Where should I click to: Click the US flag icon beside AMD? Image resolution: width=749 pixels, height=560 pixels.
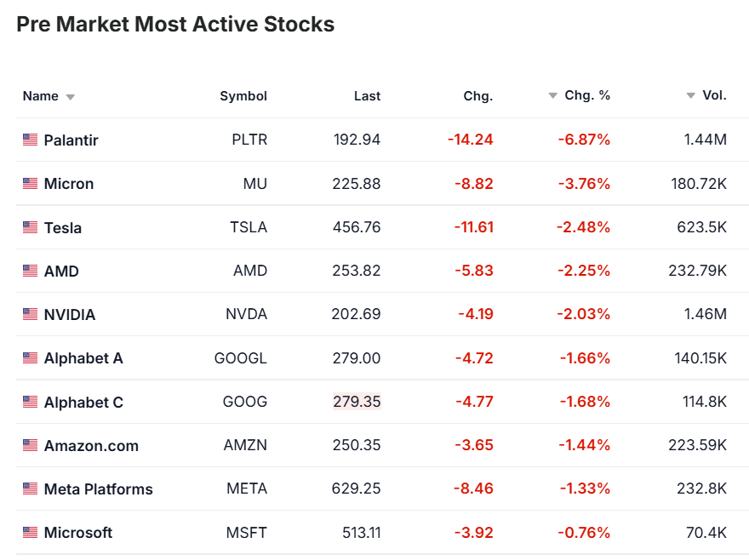[x=31, y=271]
